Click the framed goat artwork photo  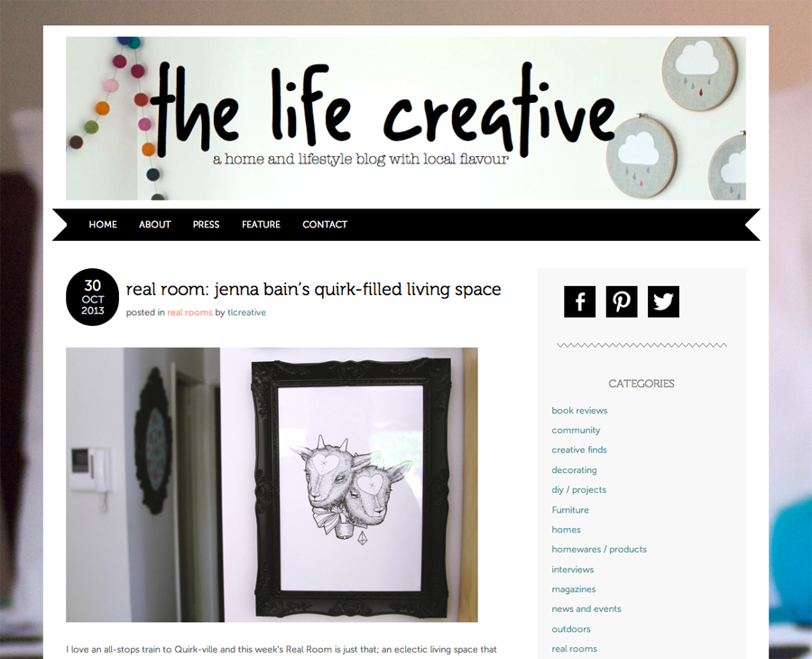(272, 485)
